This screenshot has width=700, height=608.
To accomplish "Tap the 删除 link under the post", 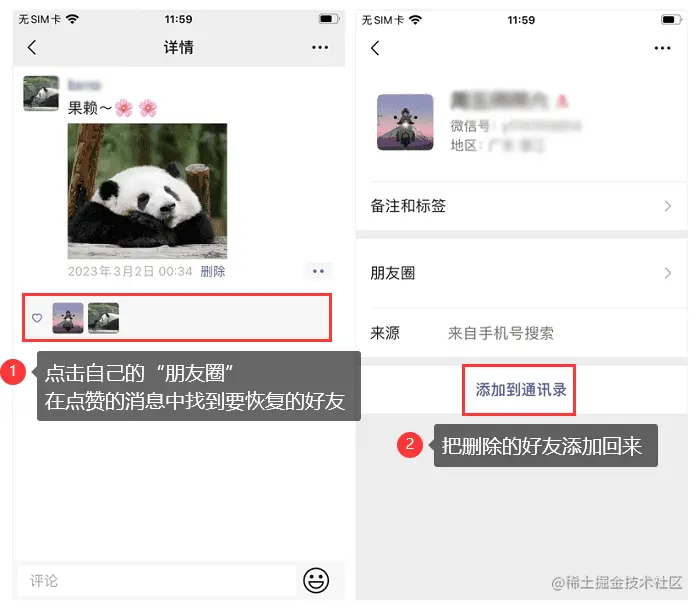I will point(213,271).
